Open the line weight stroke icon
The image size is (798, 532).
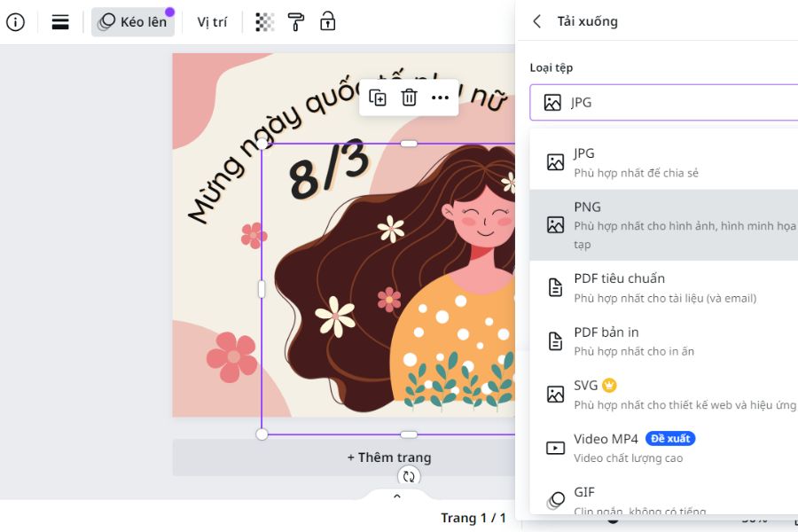(60, 22)
